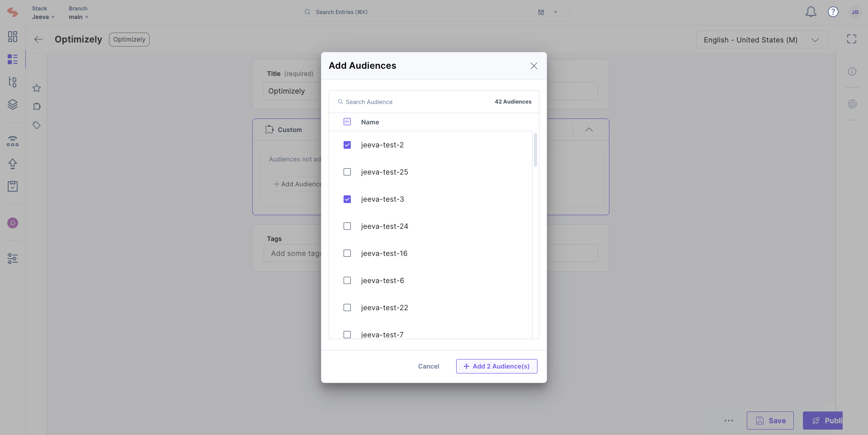Go back using the left arrow
This screenshot has height=435, width=868.
coord(38,39)
